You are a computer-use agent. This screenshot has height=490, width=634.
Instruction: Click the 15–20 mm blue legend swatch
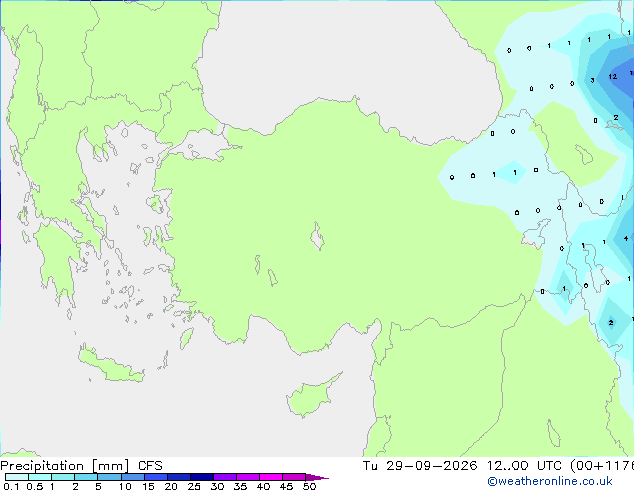click(x=156, y=477)
